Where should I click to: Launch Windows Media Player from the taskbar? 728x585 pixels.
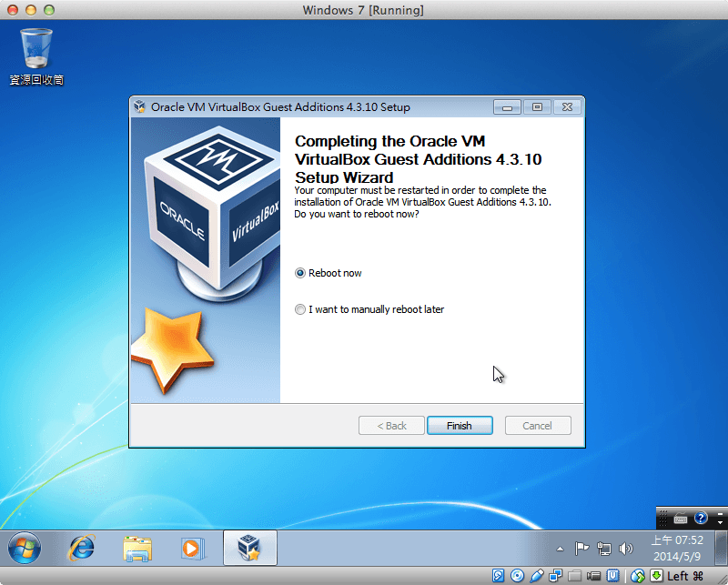(x=193, y=549)
